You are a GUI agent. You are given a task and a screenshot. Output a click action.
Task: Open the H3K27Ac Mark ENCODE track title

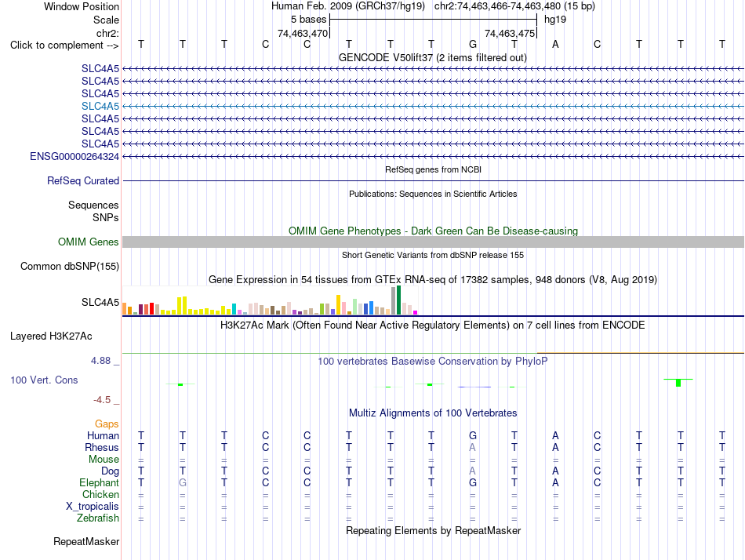[433, 325]
